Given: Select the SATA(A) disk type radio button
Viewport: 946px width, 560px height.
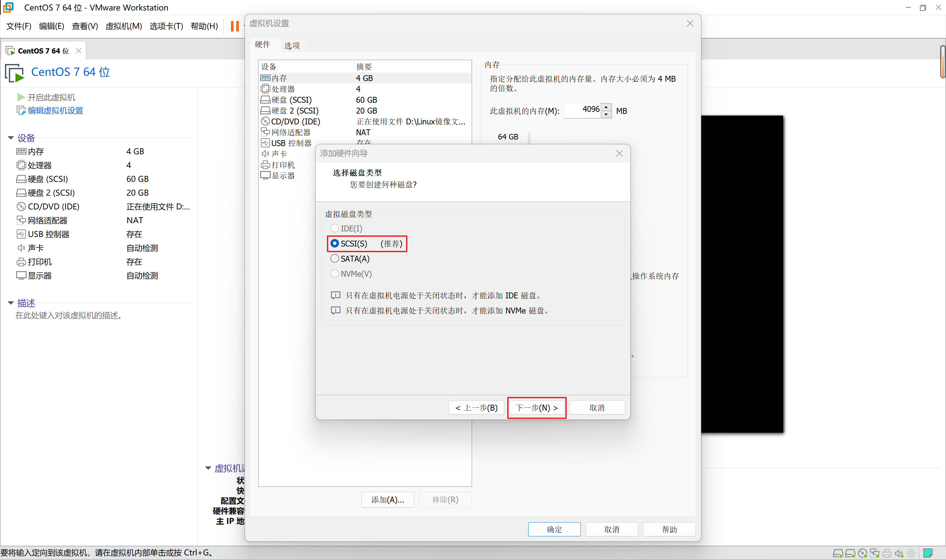Looking at the screenshot, I should click(x=334, y=258).
